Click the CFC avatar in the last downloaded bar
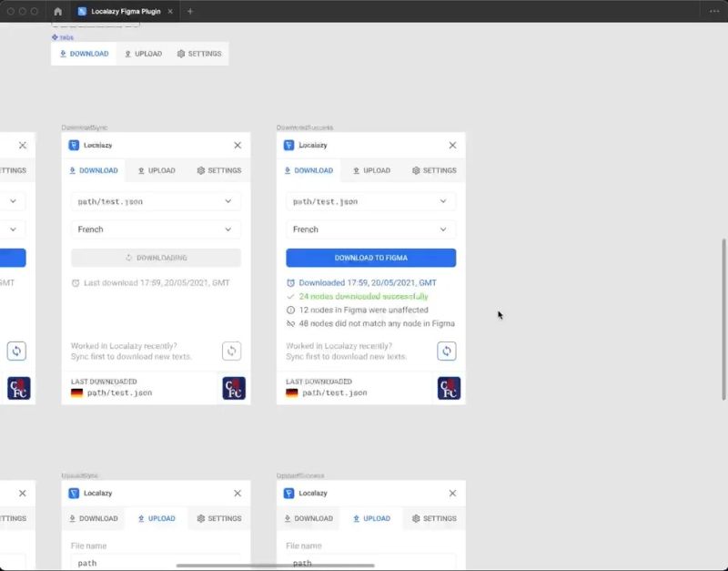The height and width of the screenshot is (571, 728). pos(447,389)
